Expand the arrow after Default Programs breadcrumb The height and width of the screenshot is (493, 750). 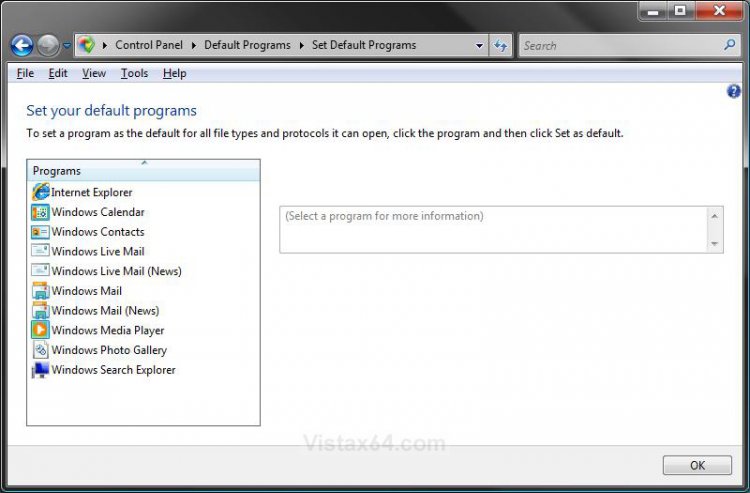point(302,45)
